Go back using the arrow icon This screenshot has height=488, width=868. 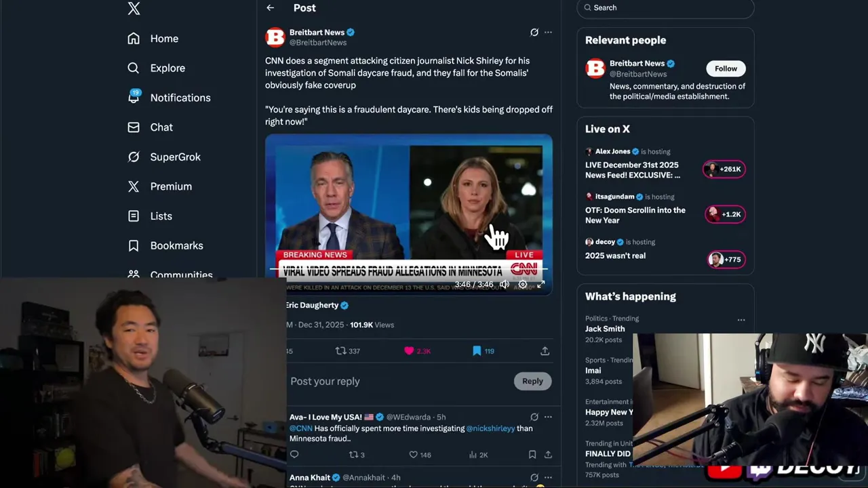coord(271,8)
